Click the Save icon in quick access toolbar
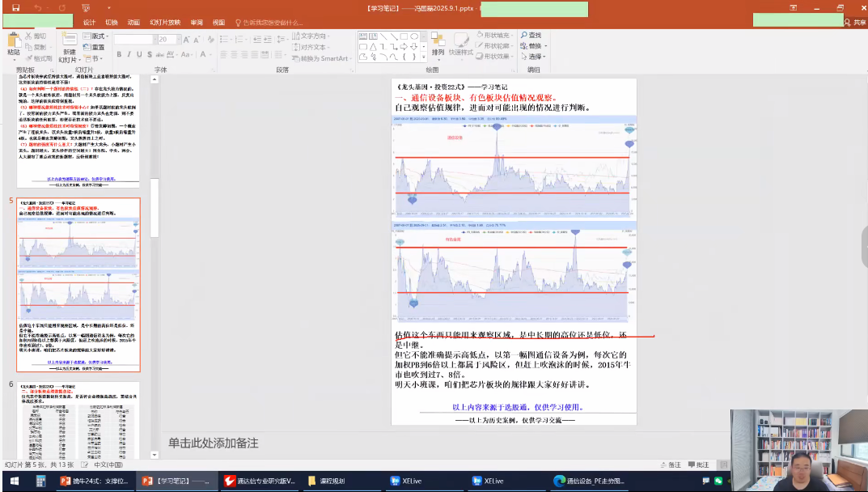 tap(15, 8)
